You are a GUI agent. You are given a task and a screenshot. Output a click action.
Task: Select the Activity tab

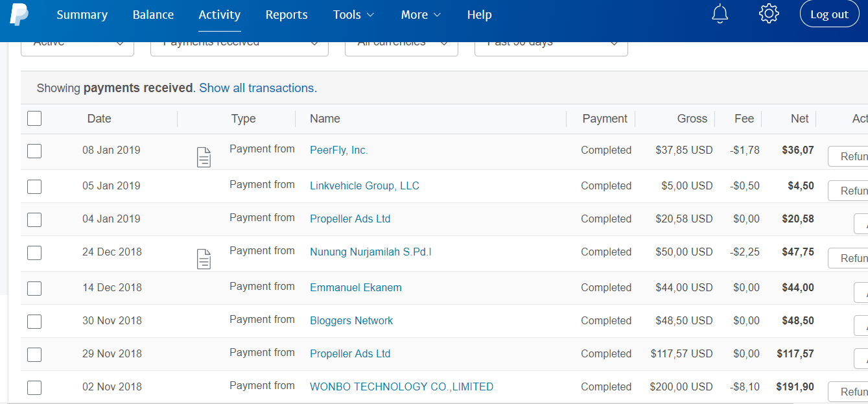tap(220, 15)
